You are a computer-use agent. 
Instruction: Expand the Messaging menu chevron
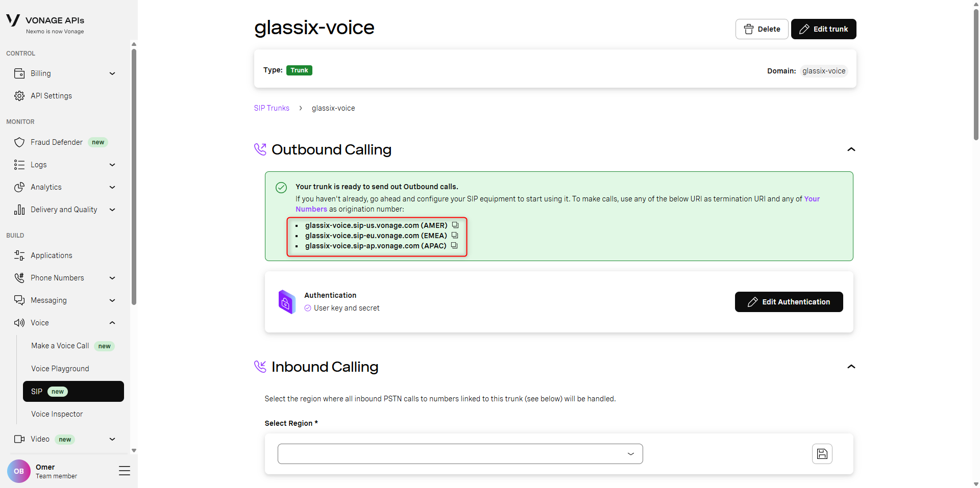click(112, 300)
